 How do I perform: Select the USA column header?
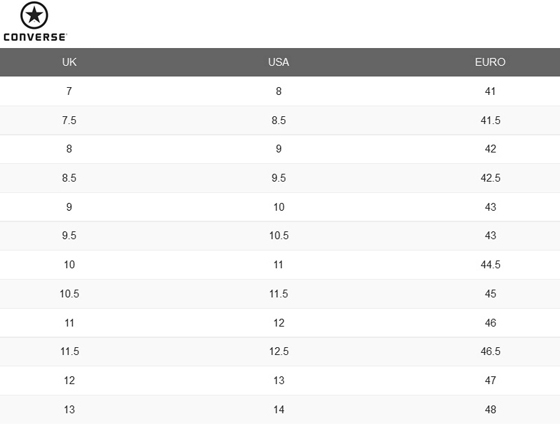pos(279,62)
